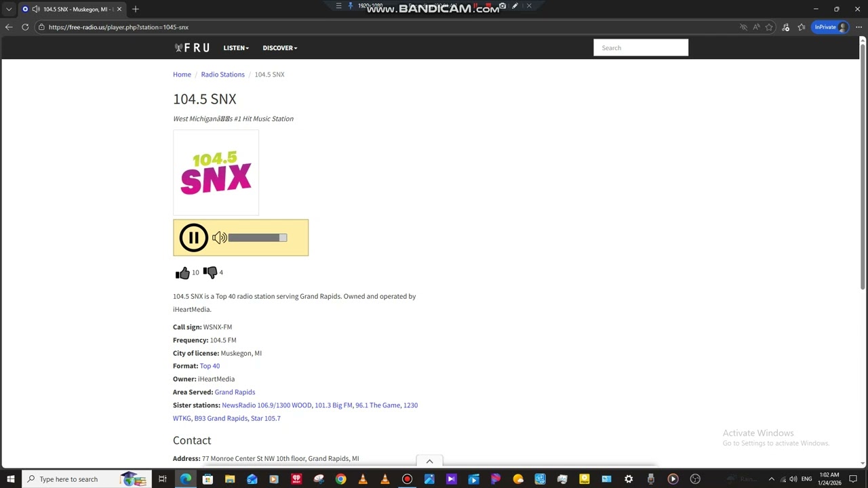Open Google Chrome from taskbar

[340, 479]
